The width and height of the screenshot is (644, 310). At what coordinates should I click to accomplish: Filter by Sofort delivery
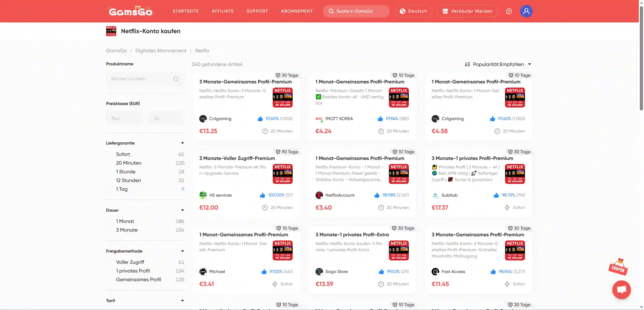pos(123,154)
